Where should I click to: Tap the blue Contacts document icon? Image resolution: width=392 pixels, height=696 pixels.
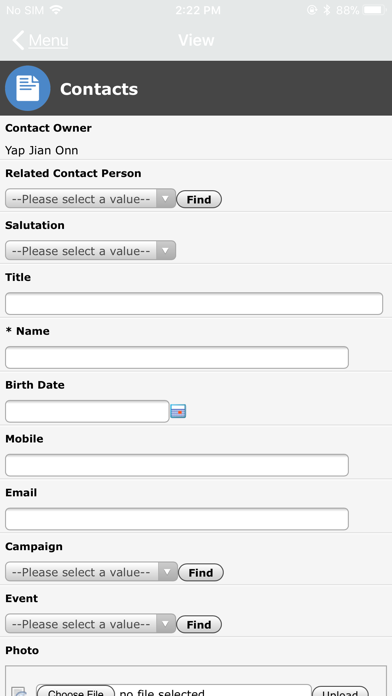tap(28, 88)
